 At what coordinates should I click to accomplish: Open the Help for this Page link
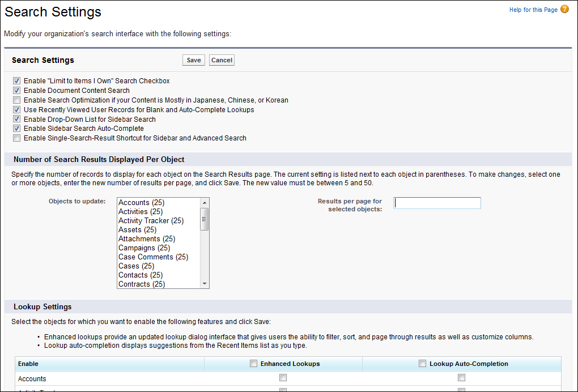533,10
